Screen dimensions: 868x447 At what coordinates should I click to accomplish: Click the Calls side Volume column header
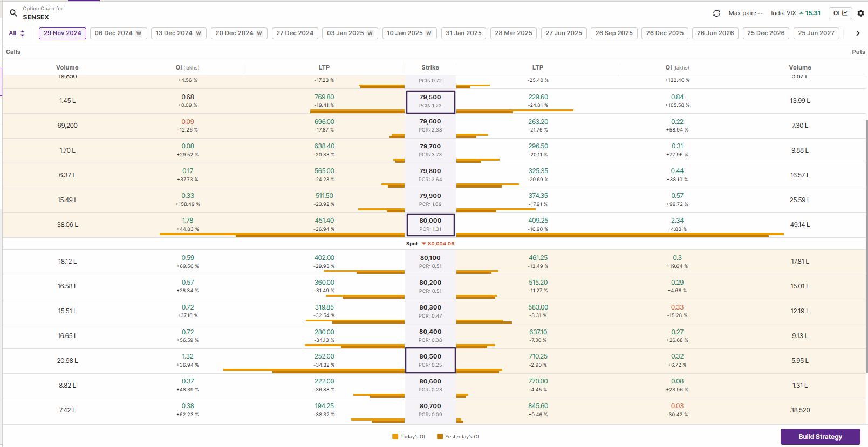[x=67, y=67]
